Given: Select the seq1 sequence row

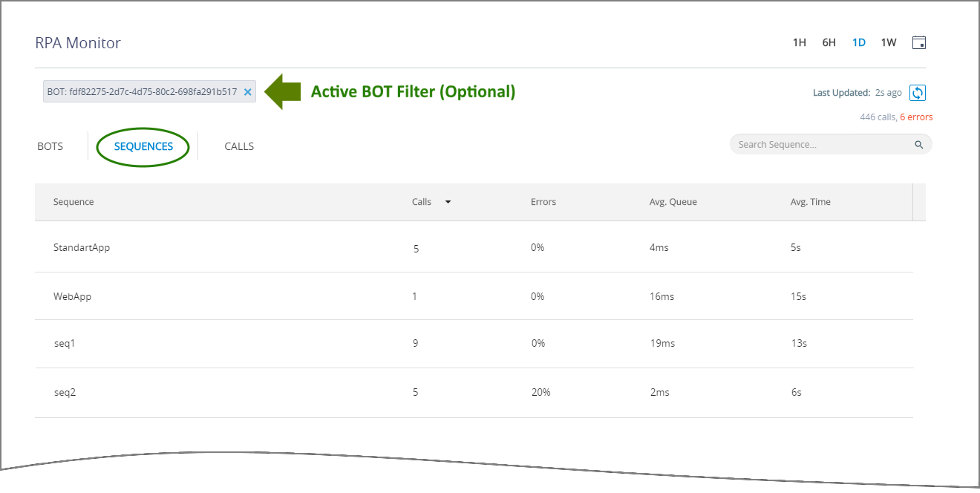Looking at the screenshot, I should pos(65,343).
